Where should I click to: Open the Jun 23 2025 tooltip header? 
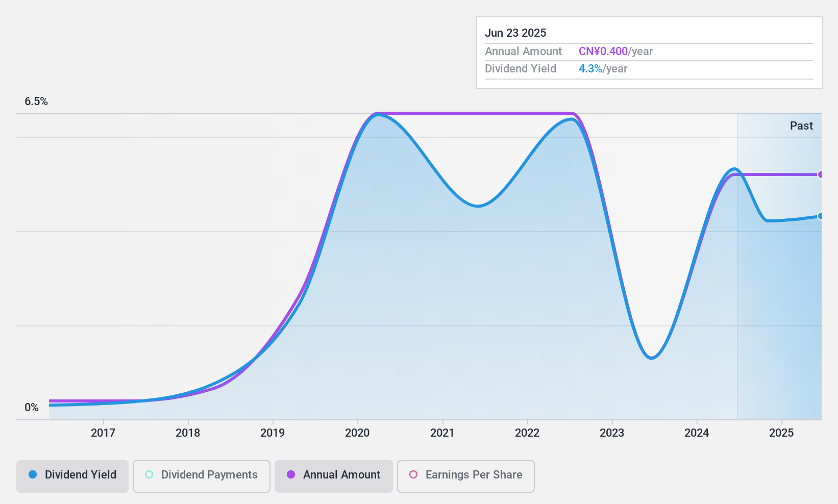[x=516, y=33]
